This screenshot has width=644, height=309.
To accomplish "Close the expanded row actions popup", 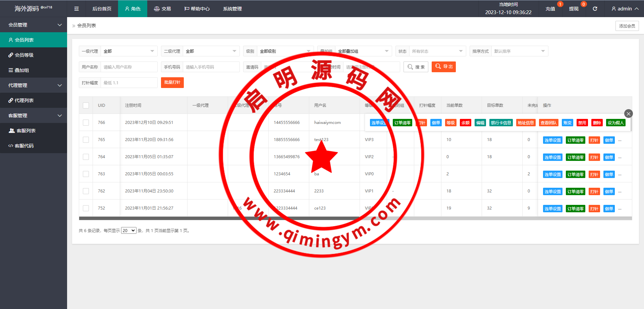I will click(x=628, y=114).
